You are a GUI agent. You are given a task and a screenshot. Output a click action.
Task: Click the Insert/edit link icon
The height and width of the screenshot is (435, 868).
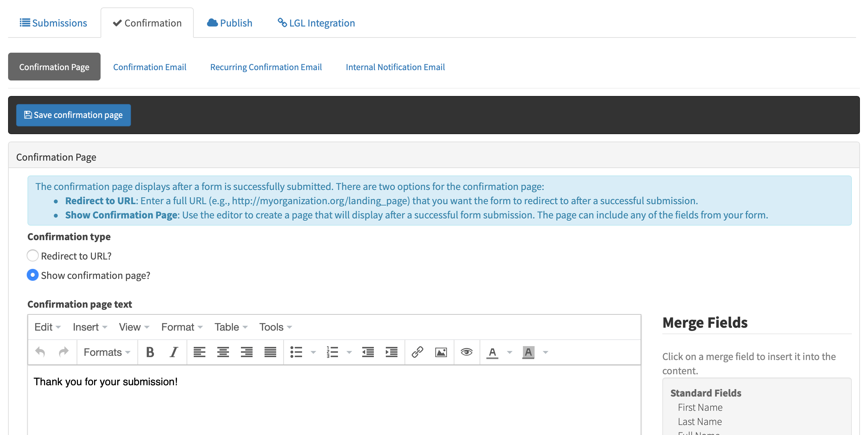417,352
